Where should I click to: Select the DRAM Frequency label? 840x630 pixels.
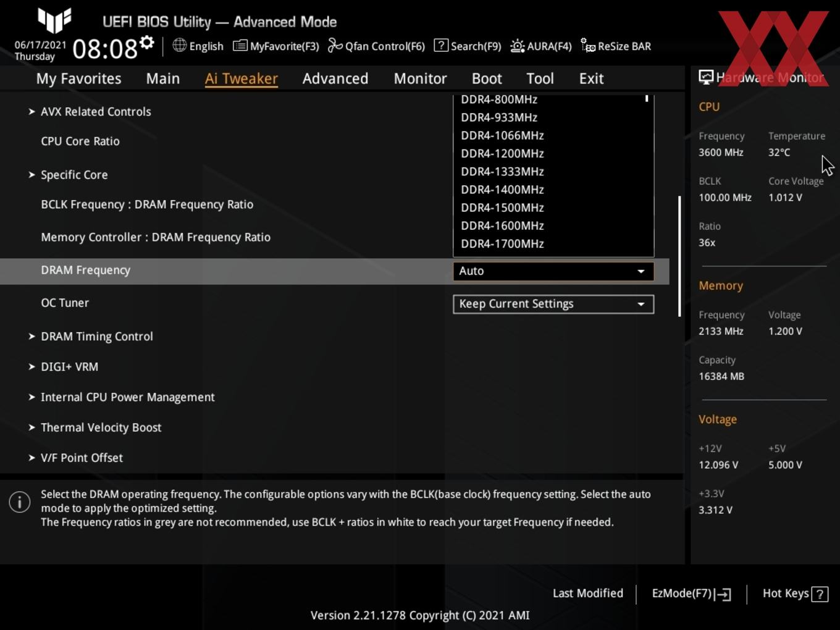point(86,270)
